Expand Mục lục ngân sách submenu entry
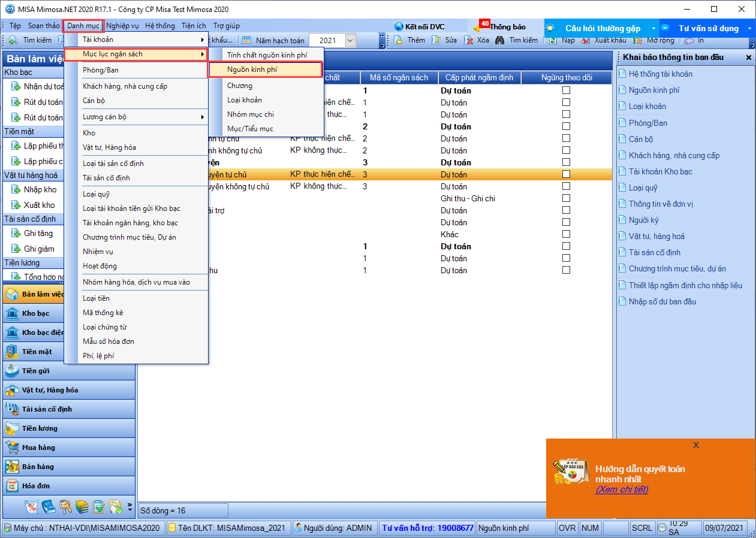This screenshot has width=756, height=538. tap(136, 54)
